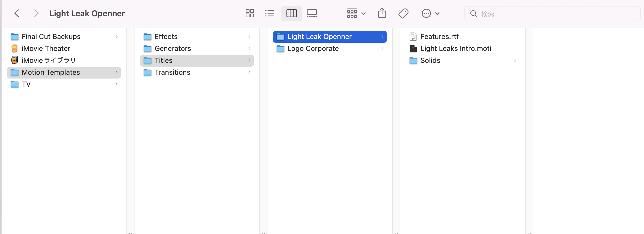Click the Light Leaks Intro.moti file icon
644x234 pixels.
[x=413, y=48]
